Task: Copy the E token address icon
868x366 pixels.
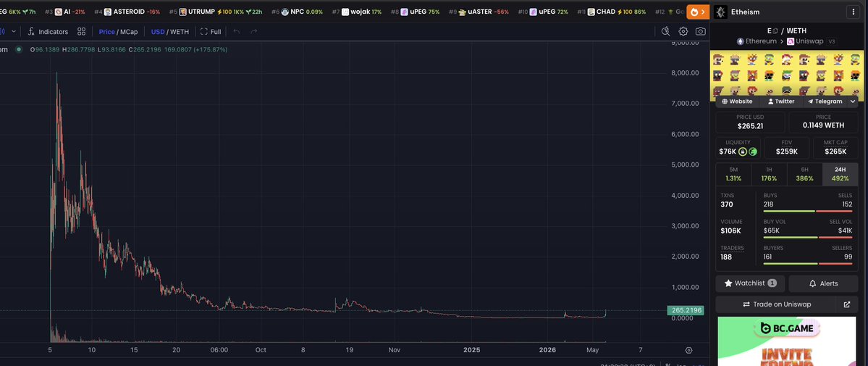Action: click(775, 31)
